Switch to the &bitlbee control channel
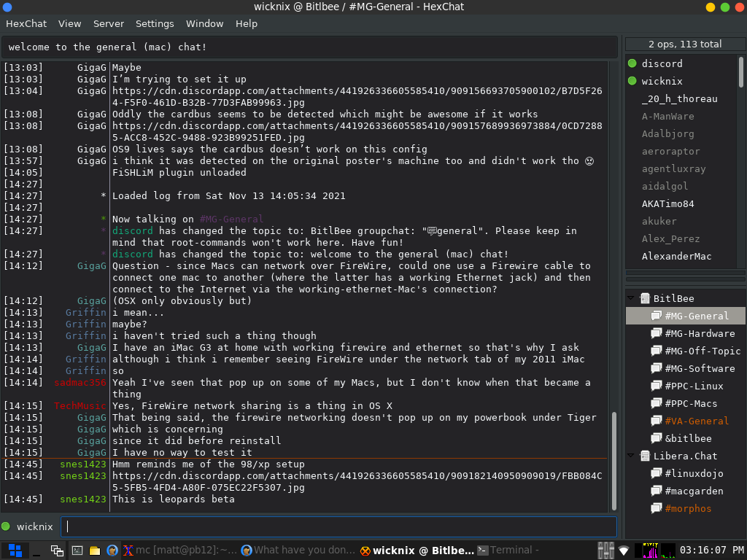747x560 pixels. 689,439
